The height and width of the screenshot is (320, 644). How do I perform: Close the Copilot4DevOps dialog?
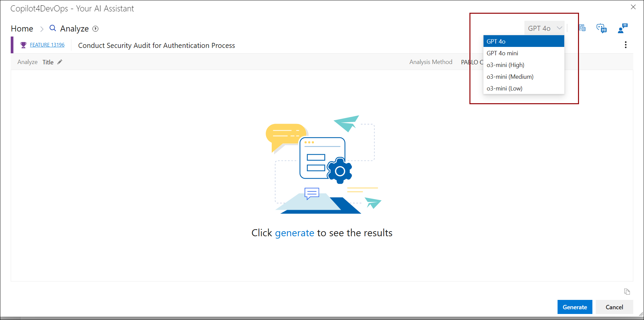(x=633, y=7)
